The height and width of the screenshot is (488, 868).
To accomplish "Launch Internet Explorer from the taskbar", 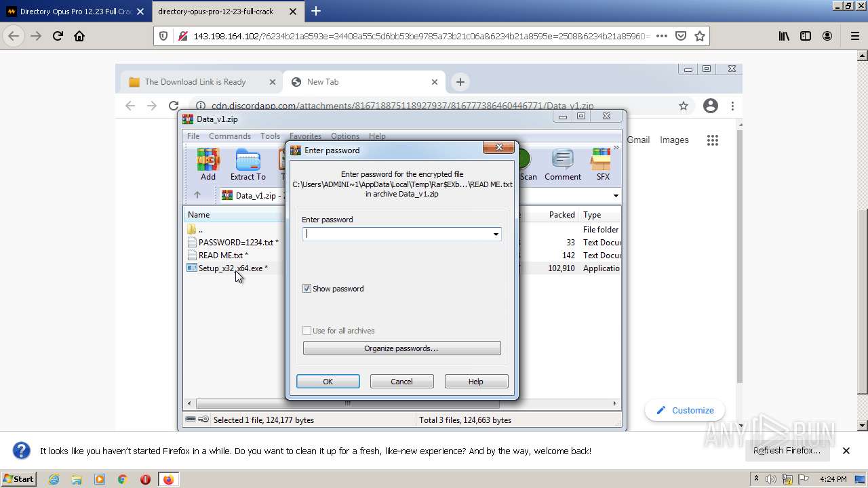I will 54,479.
